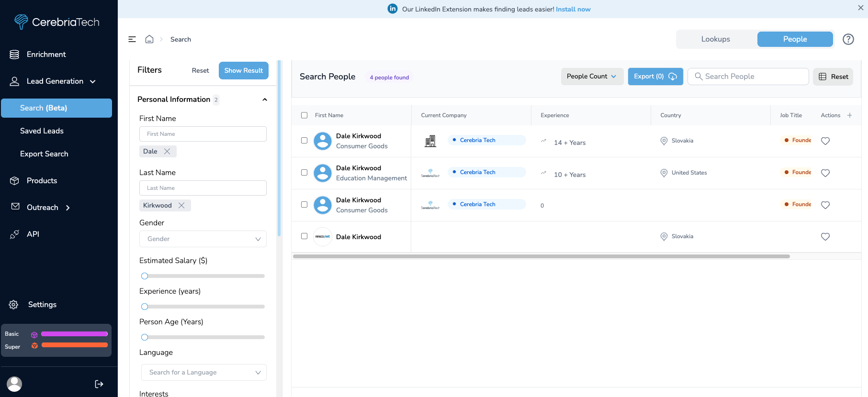The height and width of the screenshot is (397, 868).
Task: Go to home via breadcrumb icon
Action: (149, 39)
